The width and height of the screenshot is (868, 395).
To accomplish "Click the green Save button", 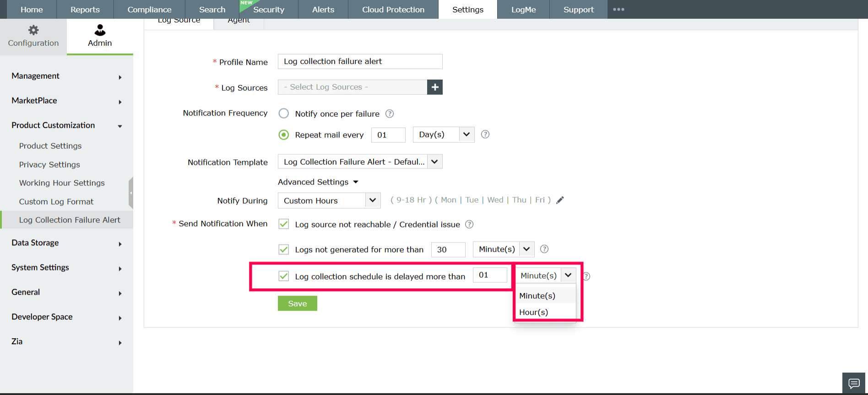I will (x=298, y=303).
